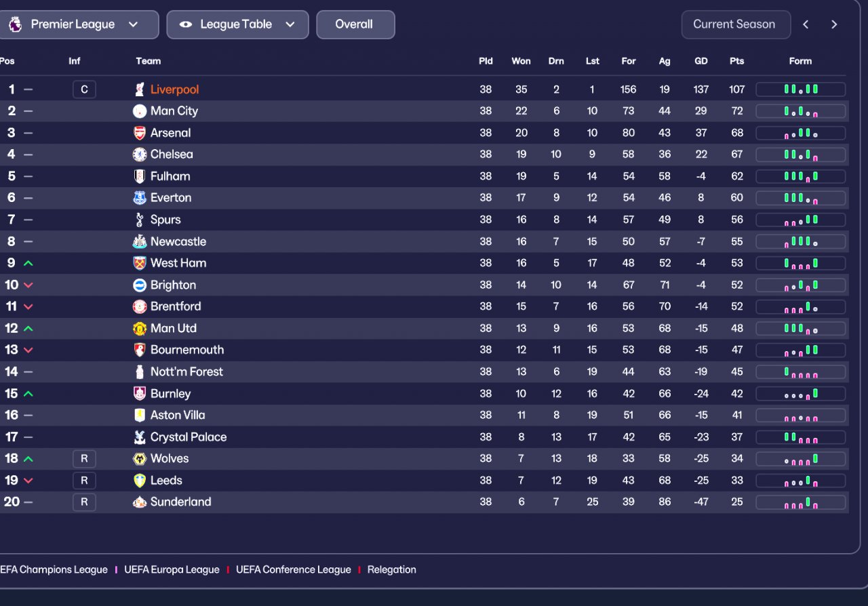
Task: Click the Wolves club badge
Action: 140,459
